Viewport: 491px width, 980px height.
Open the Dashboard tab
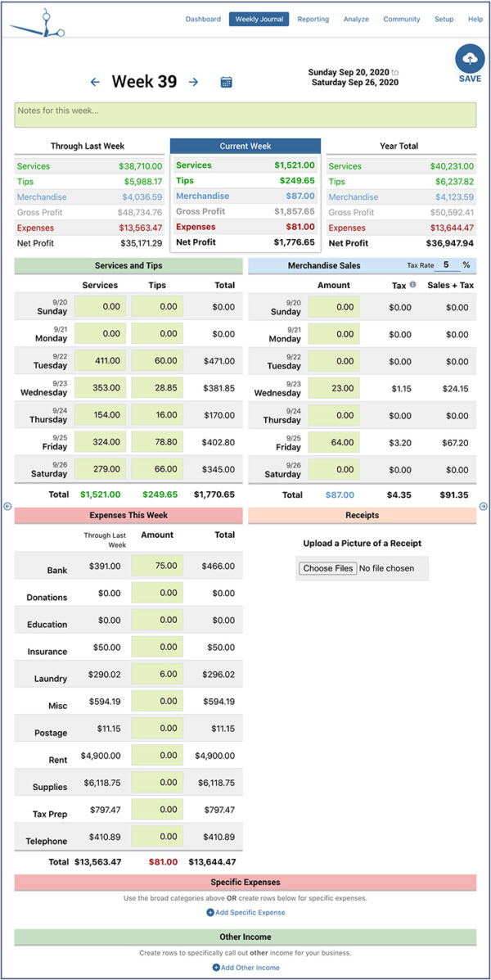pos(203,19)
